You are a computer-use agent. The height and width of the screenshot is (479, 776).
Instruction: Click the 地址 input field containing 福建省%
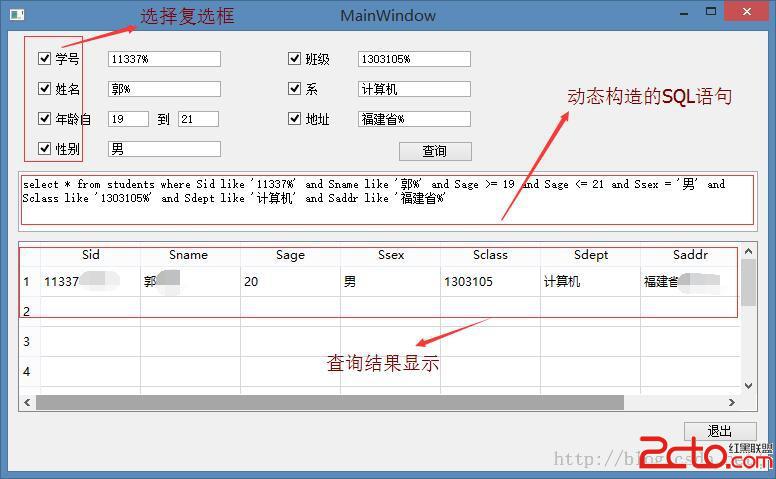click(414, 119)
